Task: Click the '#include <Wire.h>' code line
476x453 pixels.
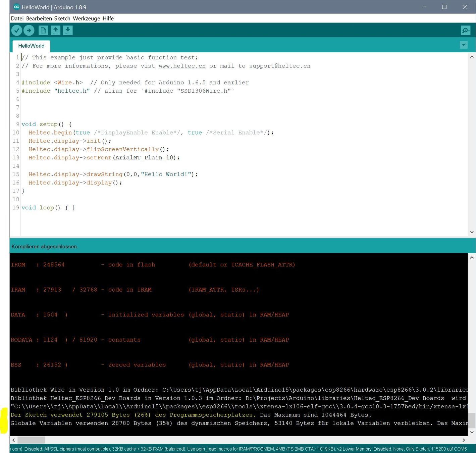Action: click(135, 83)
